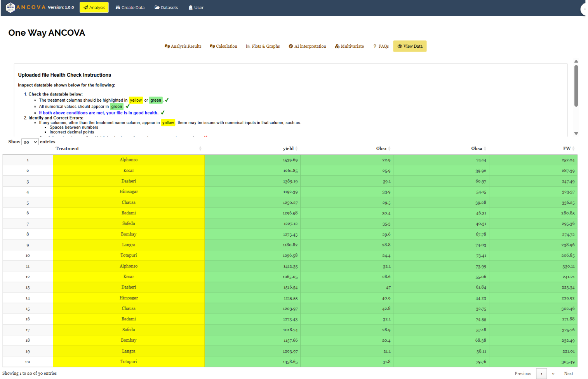Click Bombay treatment in row 8
The width and height of the screenshot is (588, 379).
pyautogui.click(x=129, y=234)
